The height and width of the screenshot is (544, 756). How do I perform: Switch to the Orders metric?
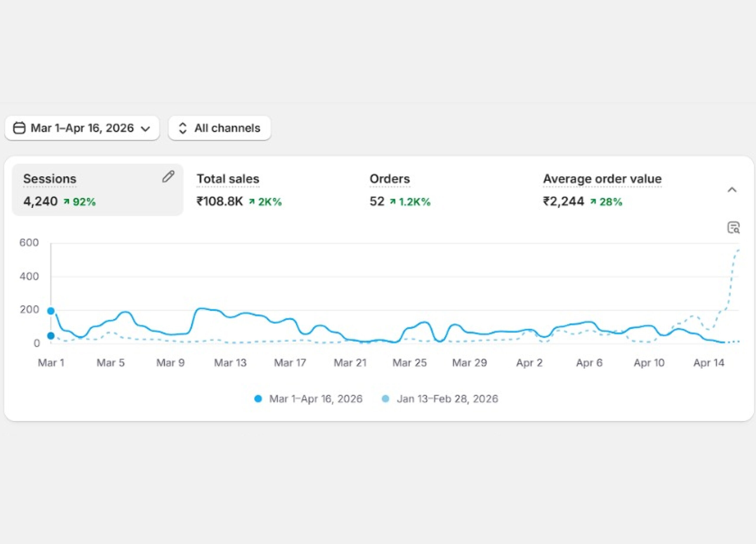point(390,179)
